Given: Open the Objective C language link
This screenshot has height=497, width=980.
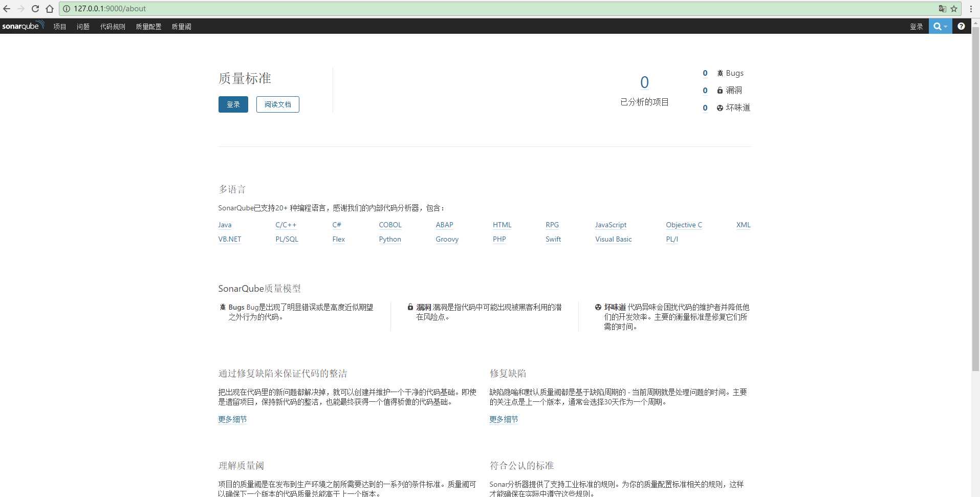Looking at the screenshot, I should click(x=684, y=225).
